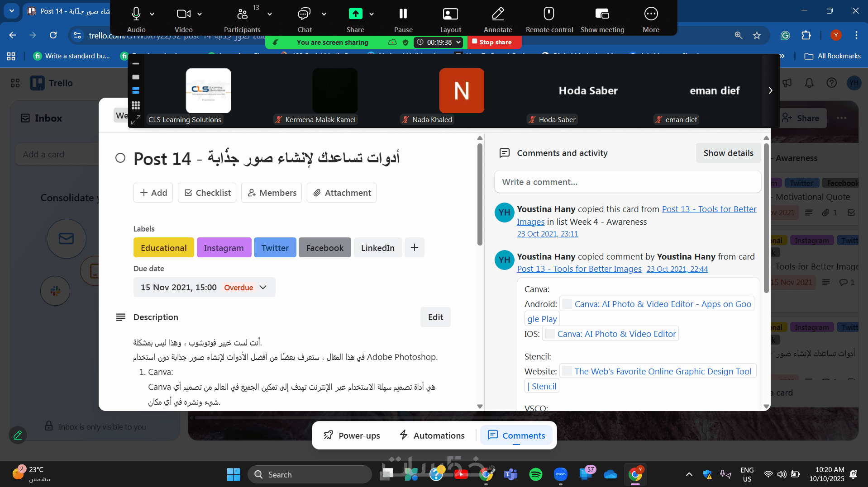Click the green Share screen icon in Zoom
The width and height of the screenshot is (868, 487).
[355, 14]
